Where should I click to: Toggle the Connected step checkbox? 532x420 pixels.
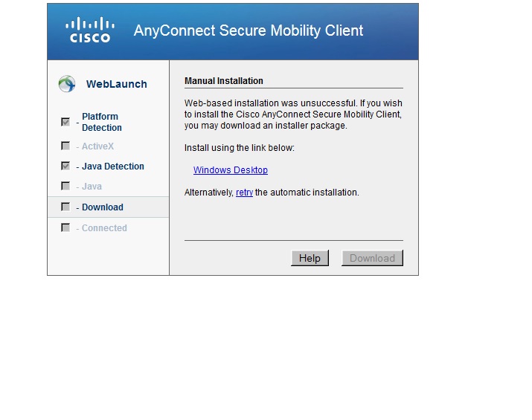[65, 227]
